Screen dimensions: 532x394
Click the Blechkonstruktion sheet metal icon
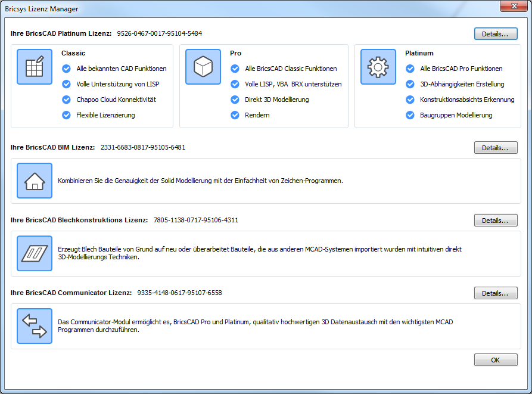point(35,253)
